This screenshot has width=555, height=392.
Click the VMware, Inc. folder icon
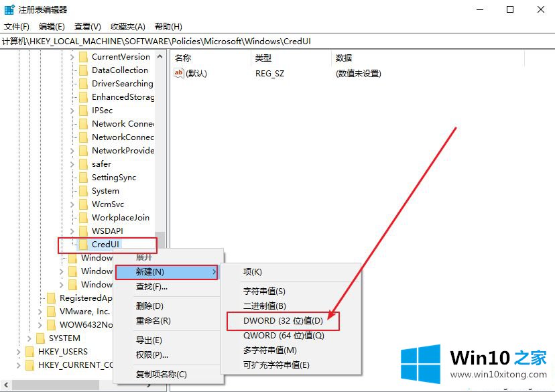coord(51,312)
